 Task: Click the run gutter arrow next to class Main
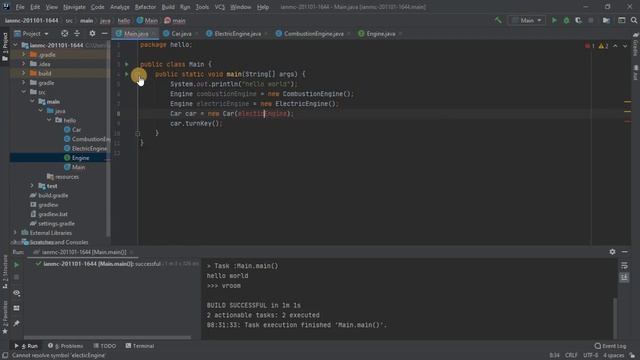[127, 64]
